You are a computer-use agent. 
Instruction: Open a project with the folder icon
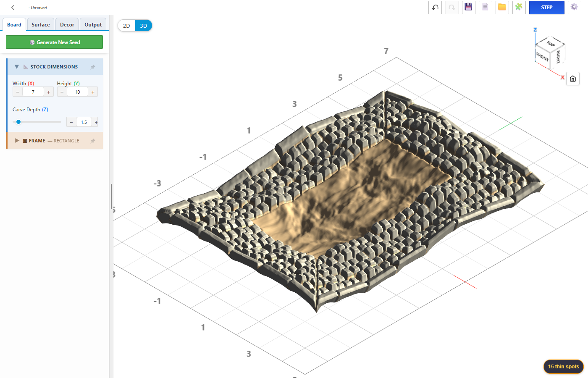tap(502, 8)
